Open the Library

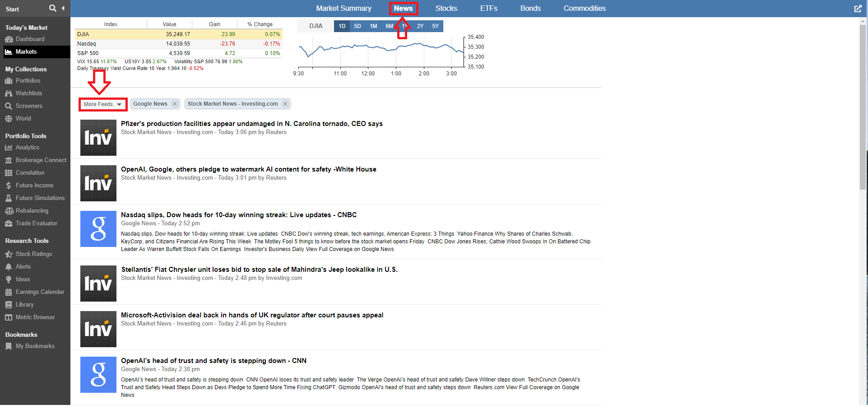click(x=25, y=305)
